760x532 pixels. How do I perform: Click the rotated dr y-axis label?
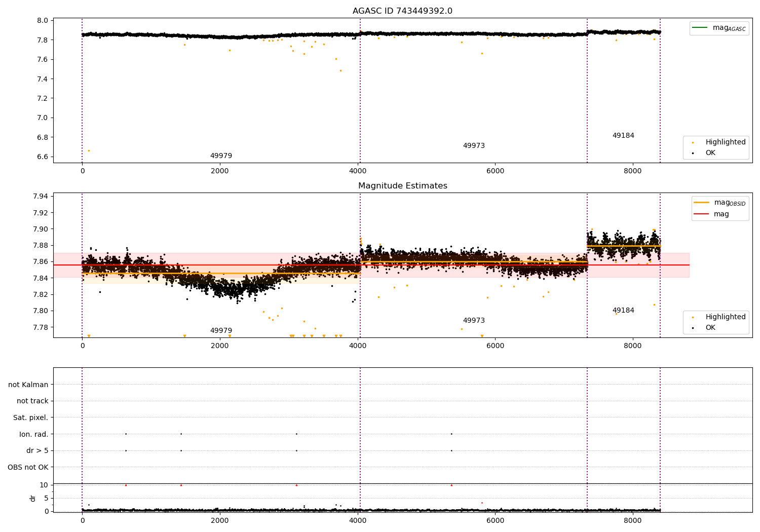click(x=33, y=498)
